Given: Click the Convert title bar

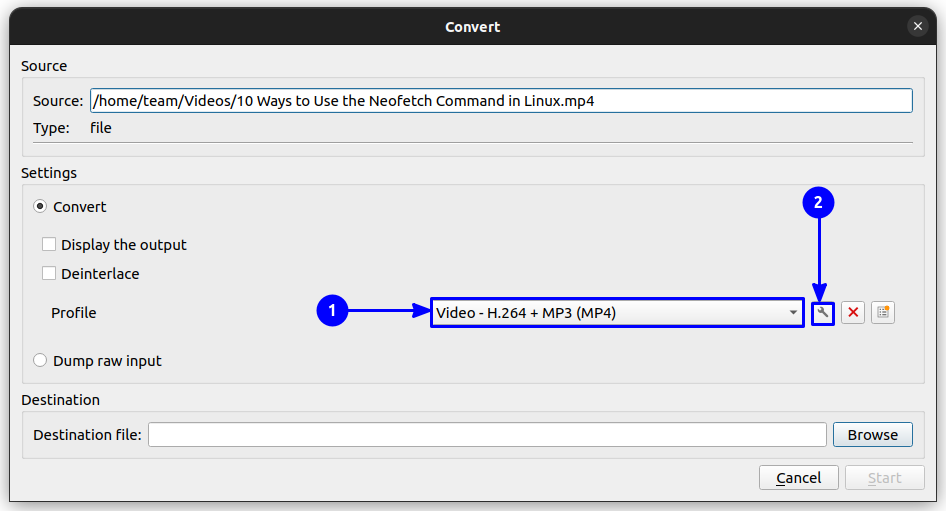Looking at the screenshot, I should click(x=472, y=27).
